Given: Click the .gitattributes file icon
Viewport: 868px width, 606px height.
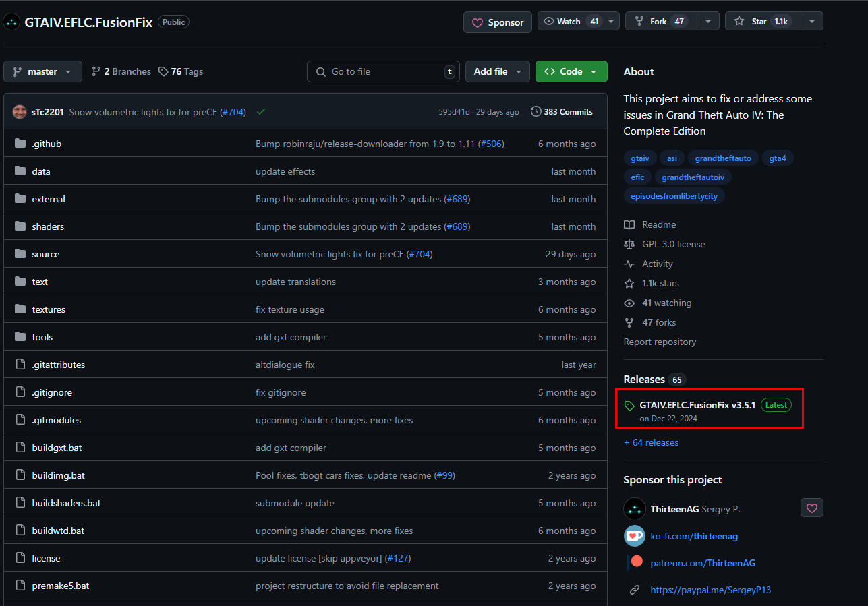Looking at the screenshot, I should click(x=20, y=365).
